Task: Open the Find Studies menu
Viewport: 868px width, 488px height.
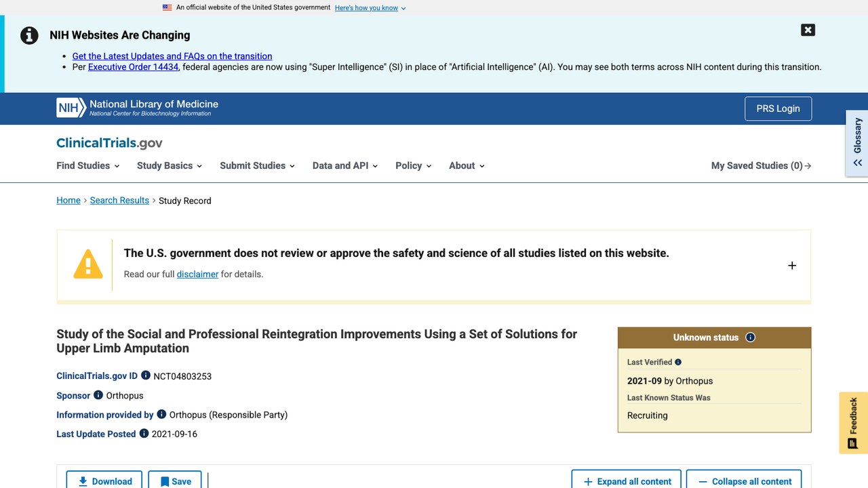Action: click(x=88, y=165)
